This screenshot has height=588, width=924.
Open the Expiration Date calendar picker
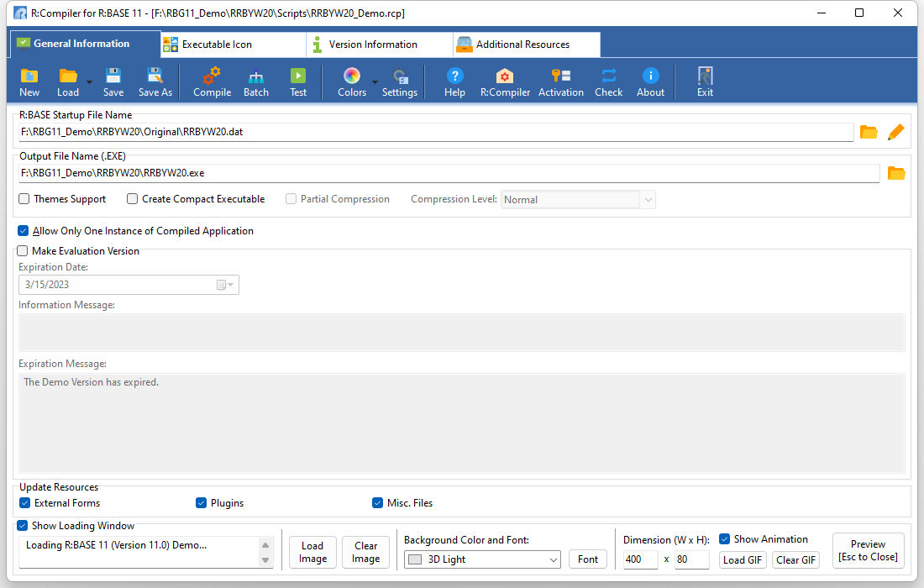point(225,285)
